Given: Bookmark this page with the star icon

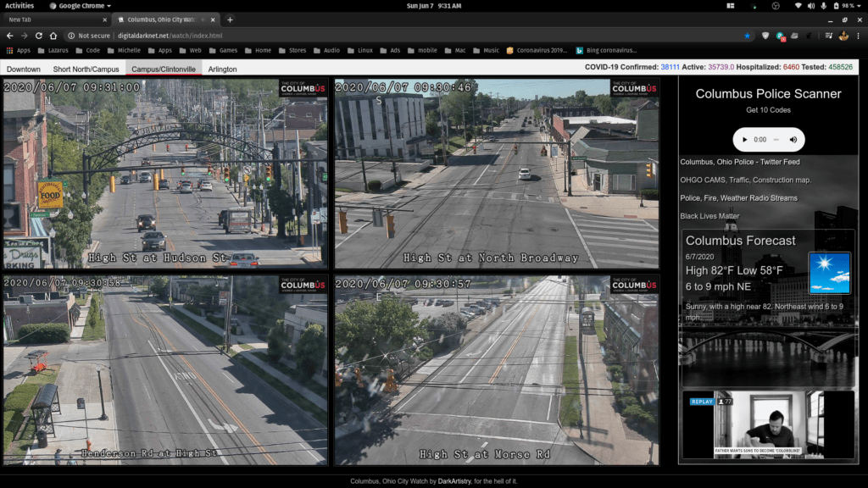Looking at the screenshot, I should (x=747, y=36).
